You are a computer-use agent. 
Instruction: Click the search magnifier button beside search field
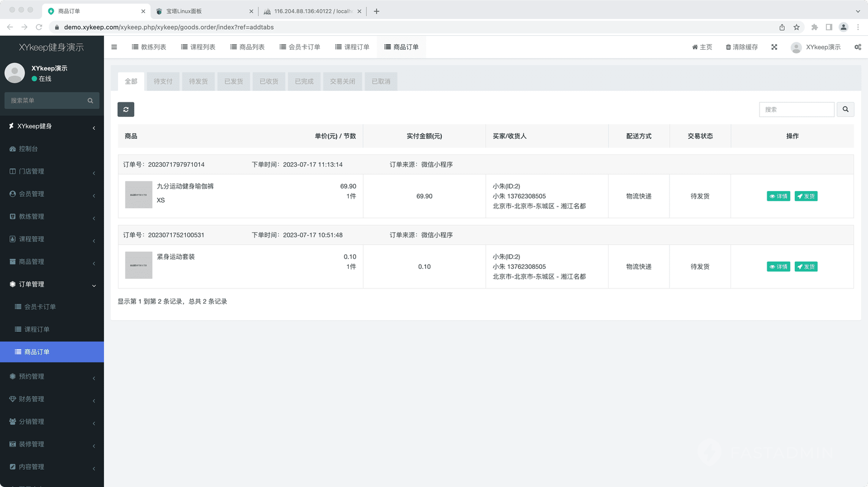845,109
